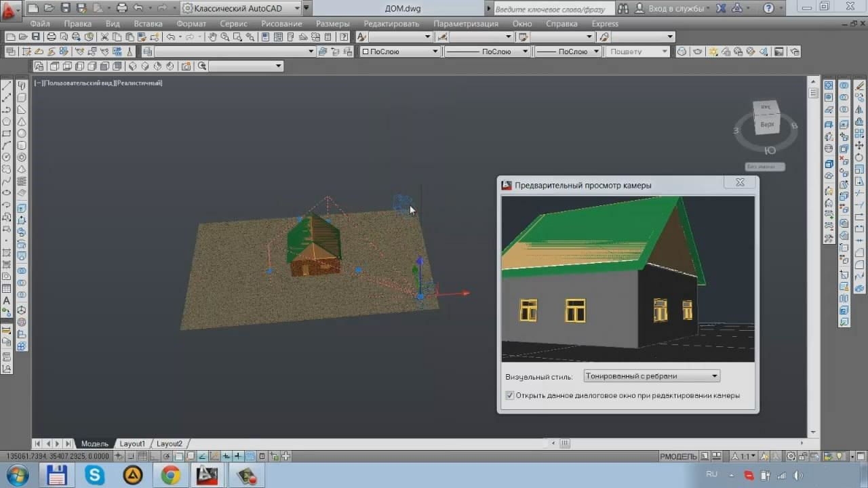Click the ViewCube top face
The width and height of the screenshot is (868, 488).
tap(767, 125)
